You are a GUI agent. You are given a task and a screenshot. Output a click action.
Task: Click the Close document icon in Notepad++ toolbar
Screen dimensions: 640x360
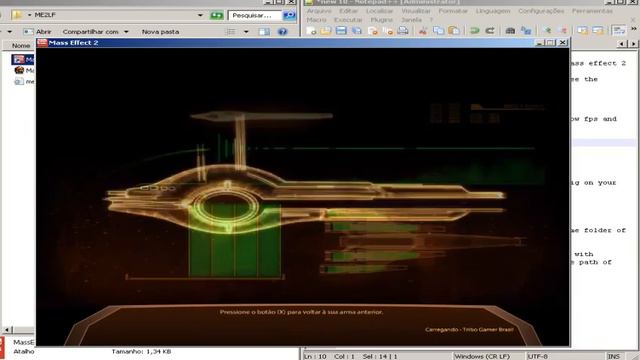(x=372, y=31)
